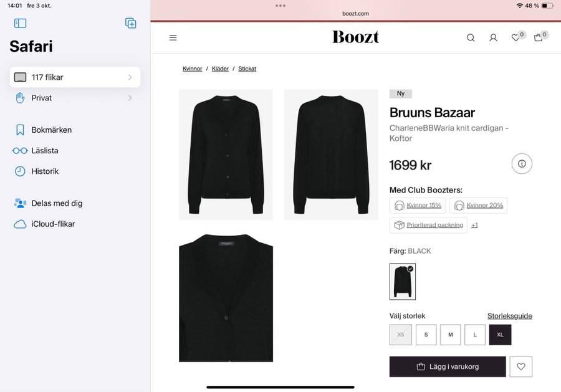Hide the Safari sidebar panel
Viewport: 561px width, 392px height.
tap(21, 23)
